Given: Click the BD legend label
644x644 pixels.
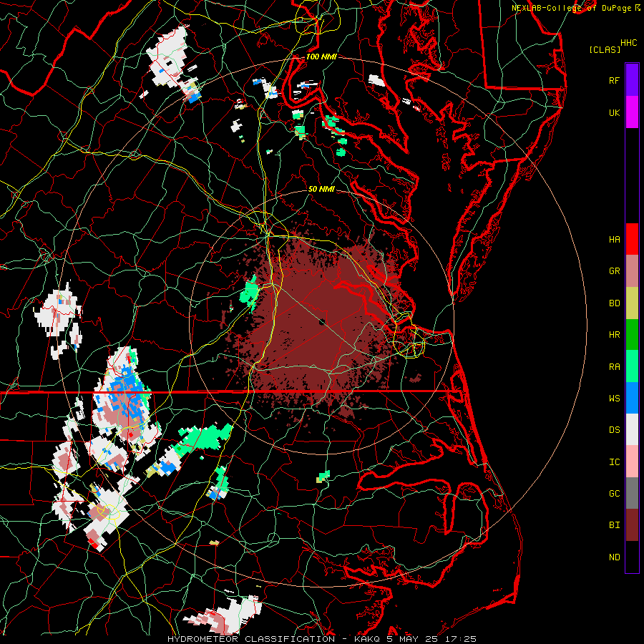Looking at the screenshot, I should point(615,303).
